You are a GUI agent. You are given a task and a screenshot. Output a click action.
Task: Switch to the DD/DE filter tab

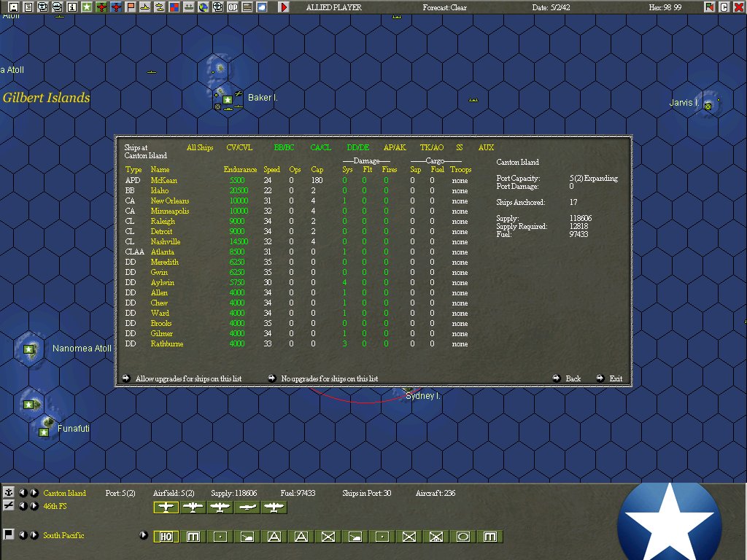[x=357, y=147]
